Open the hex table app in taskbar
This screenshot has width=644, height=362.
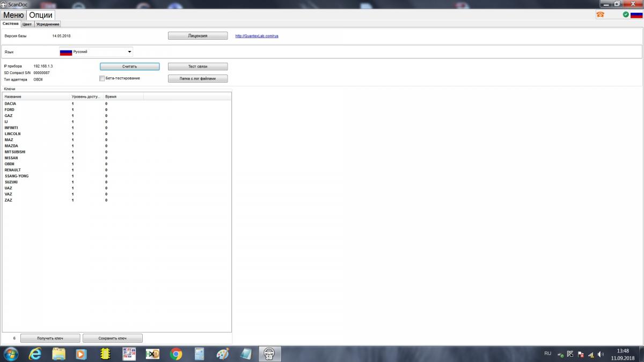coord(129,354)
